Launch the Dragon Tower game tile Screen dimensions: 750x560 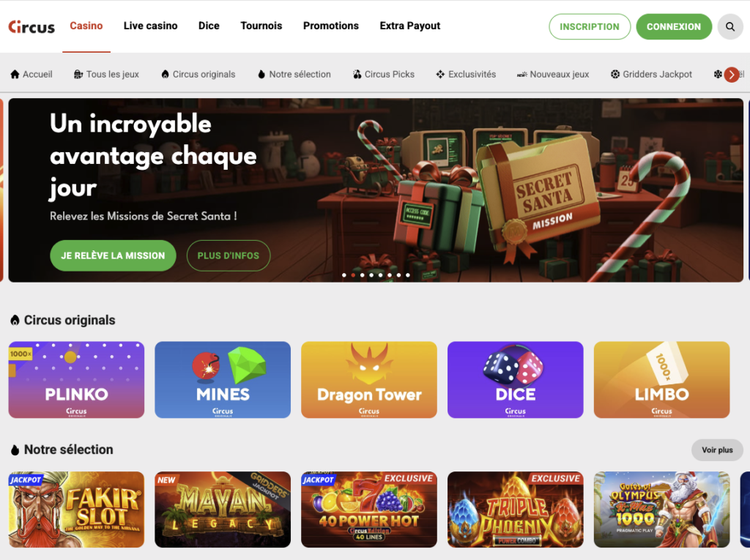pos(369,380)
